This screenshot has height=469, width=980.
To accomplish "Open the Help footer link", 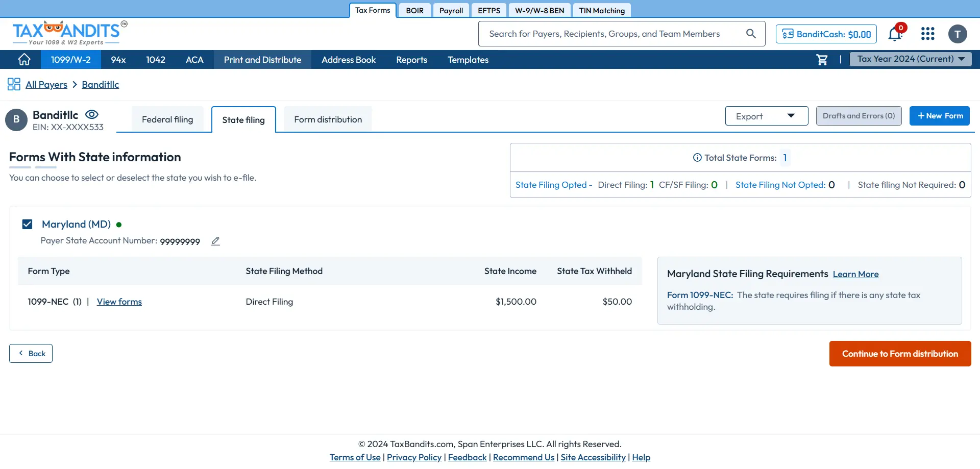I will tap(641, 457).
